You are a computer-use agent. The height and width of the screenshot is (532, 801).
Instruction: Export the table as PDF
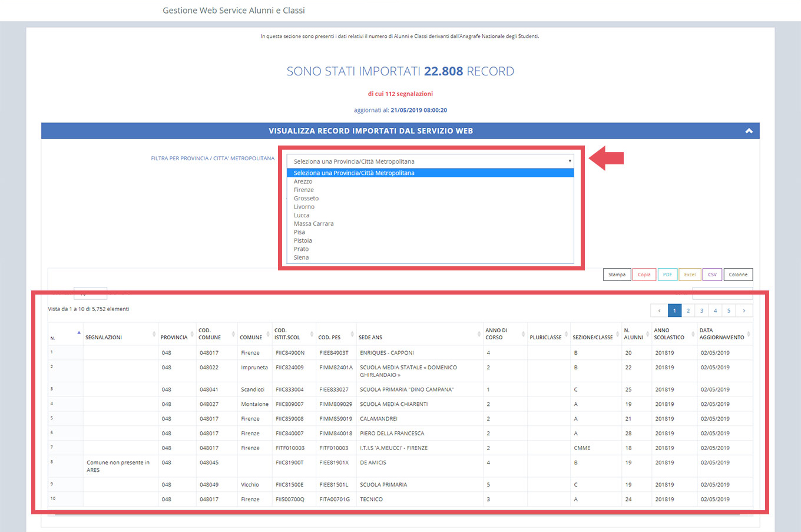[x=667, y=275]
